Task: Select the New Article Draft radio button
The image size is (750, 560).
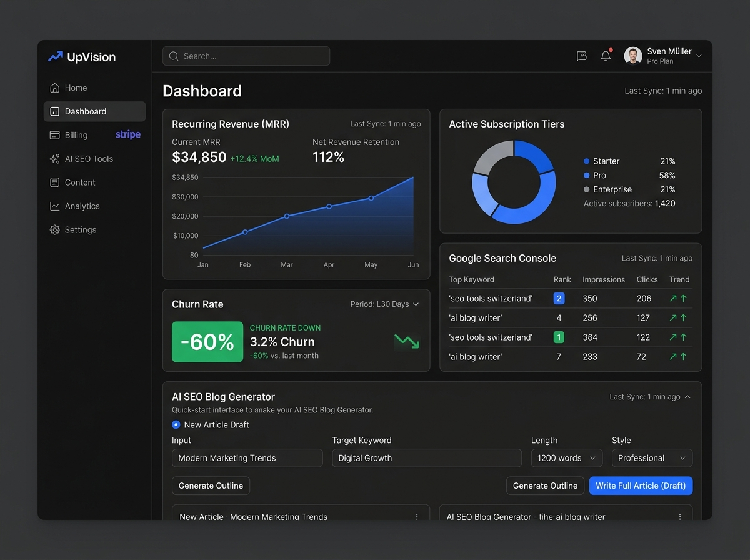Action: pyautogui.click(x=176, y=425)
